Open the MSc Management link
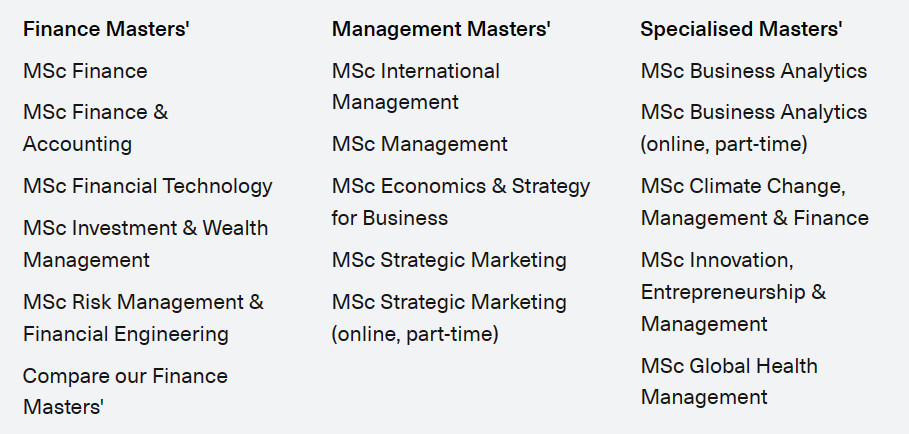 [x=420, y=144]
